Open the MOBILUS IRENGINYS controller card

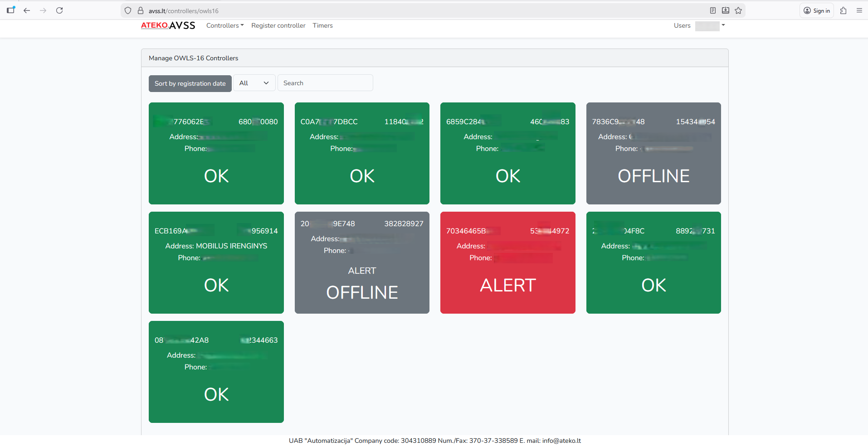(216, 262)
